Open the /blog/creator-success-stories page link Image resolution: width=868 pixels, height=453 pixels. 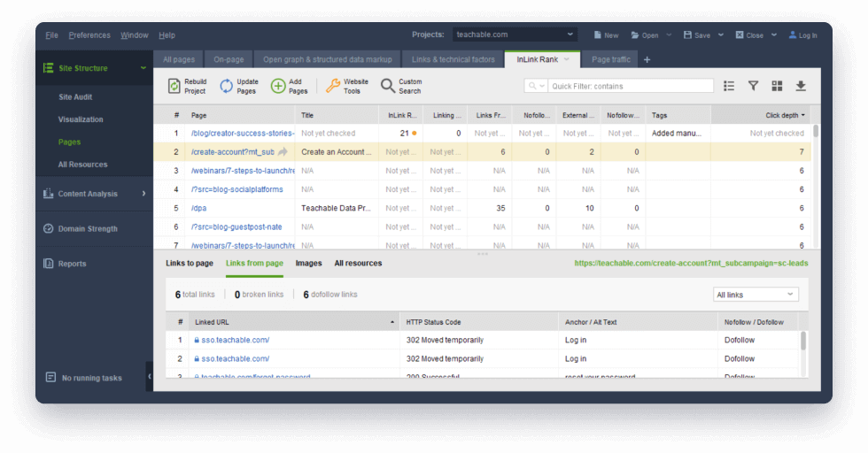[243, 134]
